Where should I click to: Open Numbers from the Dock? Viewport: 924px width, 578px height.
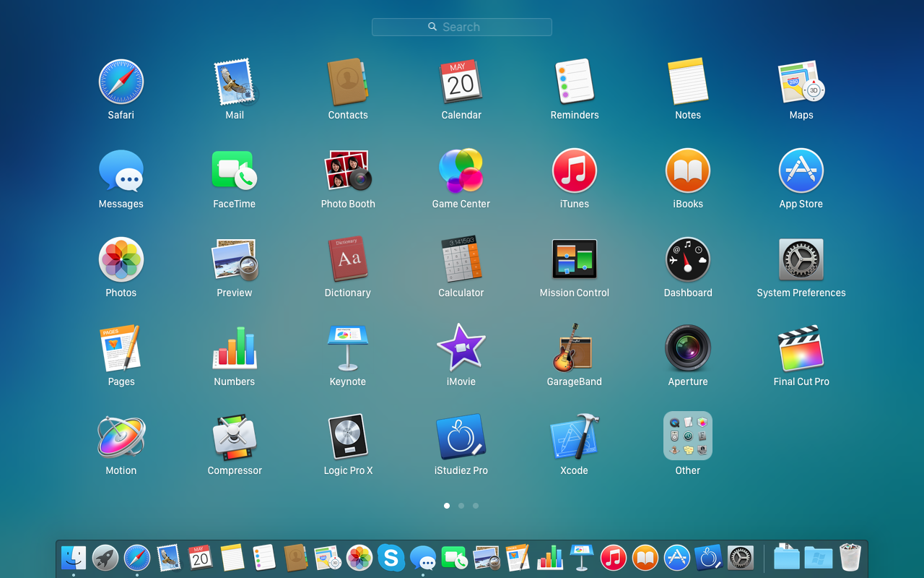pos(550,558)
